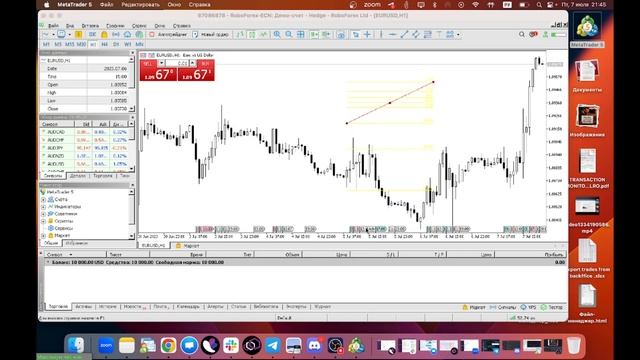The image size is (640, 360).
Task: Select Сервисы in the navigator tree
Action: click(64, 228)
